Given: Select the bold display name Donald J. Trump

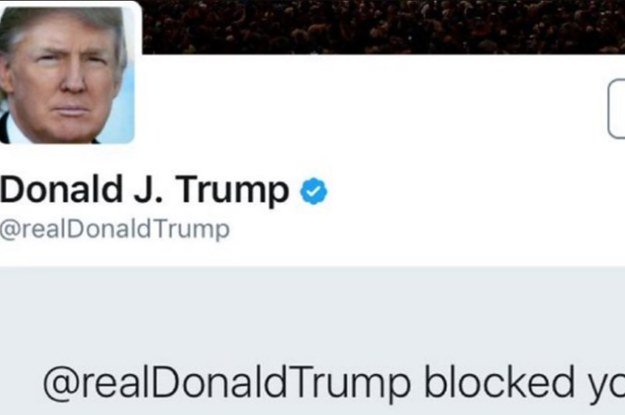Looking at the screenshot, I should point(144,191).
